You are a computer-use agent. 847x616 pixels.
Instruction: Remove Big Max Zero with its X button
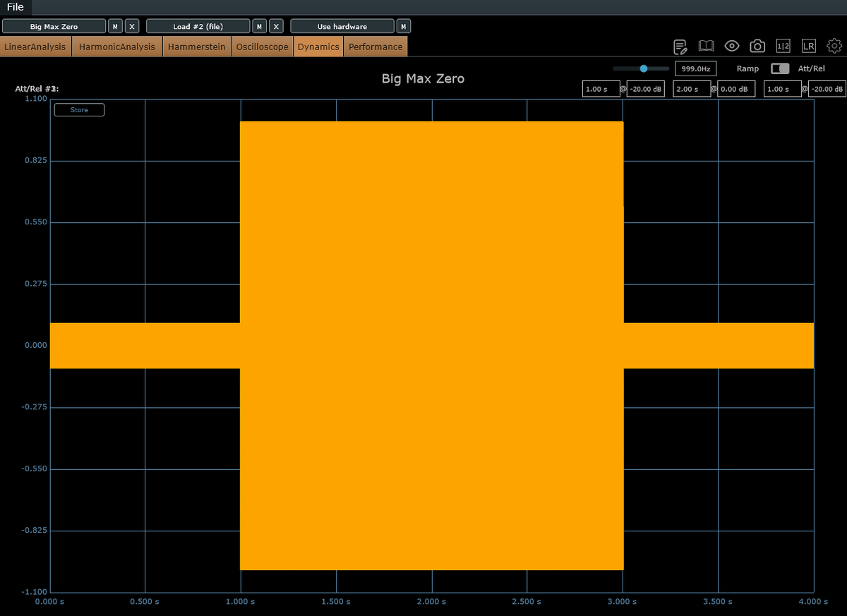point(132,26)
